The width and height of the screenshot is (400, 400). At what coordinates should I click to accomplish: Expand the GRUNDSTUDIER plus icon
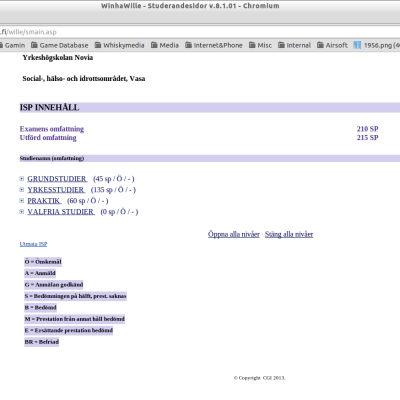22,179
